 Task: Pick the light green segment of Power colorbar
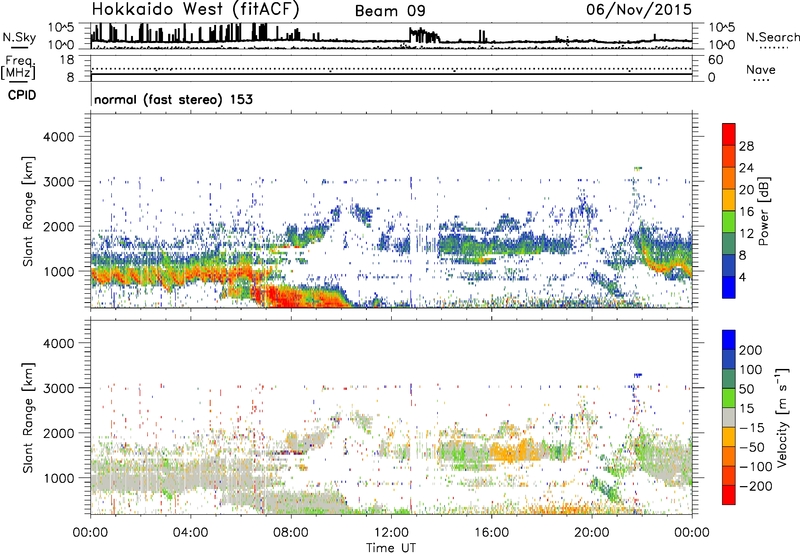[729, 221]
